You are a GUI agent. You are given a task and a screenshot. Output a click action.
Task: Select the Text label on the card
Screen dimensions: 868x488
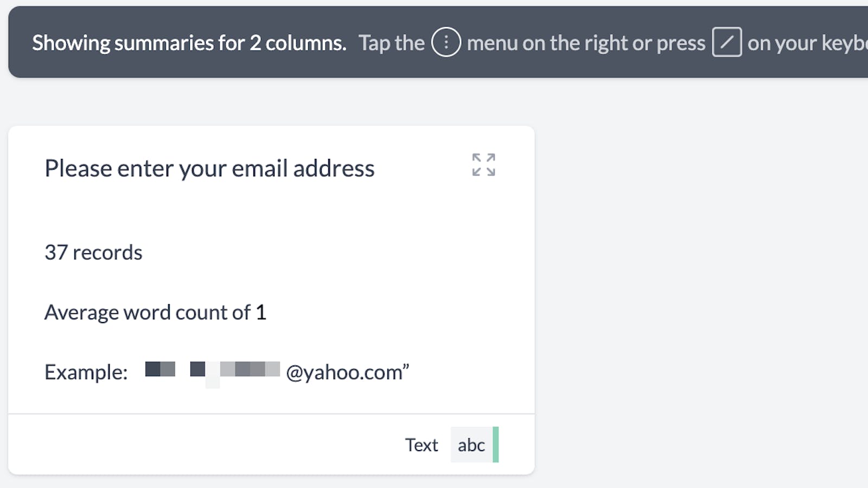pyautogui.click(x=422, y=445)
